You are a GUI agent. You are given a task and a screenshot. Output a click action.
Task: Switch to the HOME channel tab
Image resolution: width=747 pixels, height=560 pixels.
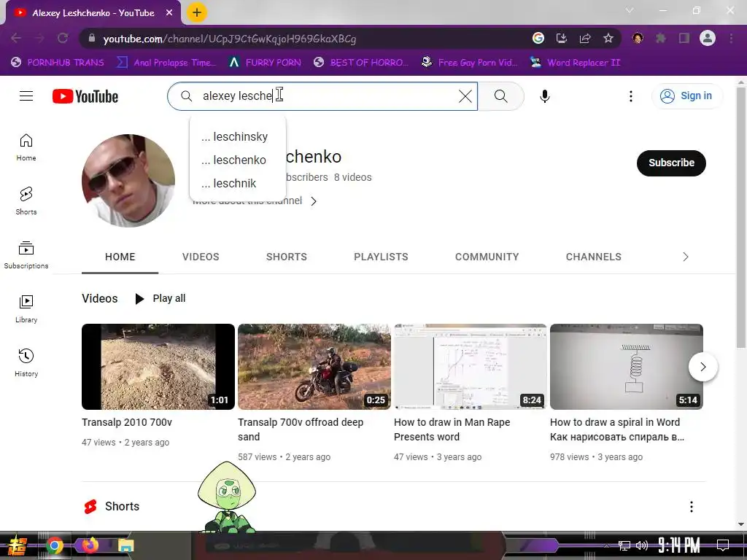[120, 257]
